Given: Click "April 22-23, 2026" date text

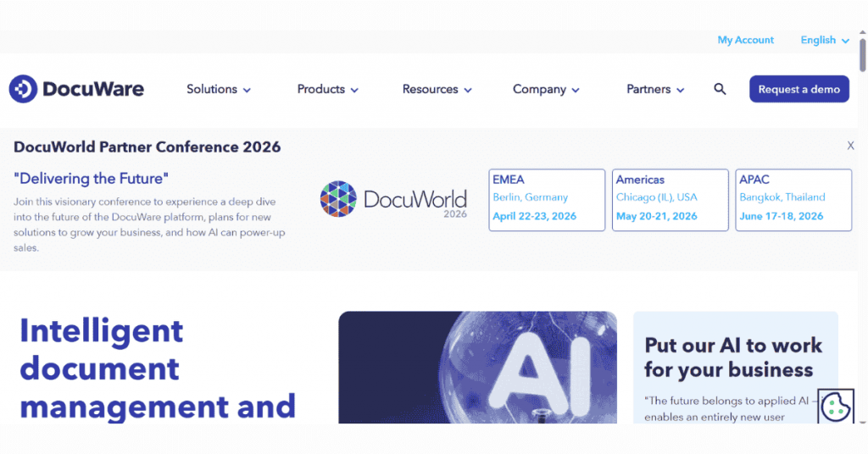Looking at the screenshot, I should [x=535, y=216].
